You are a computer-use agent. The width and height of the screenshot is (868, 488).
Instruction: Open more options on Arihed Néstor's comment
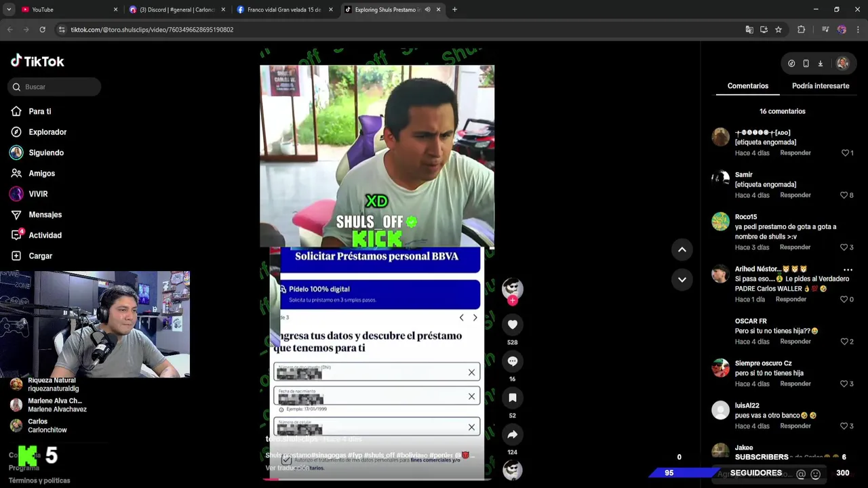click(848, 270)
